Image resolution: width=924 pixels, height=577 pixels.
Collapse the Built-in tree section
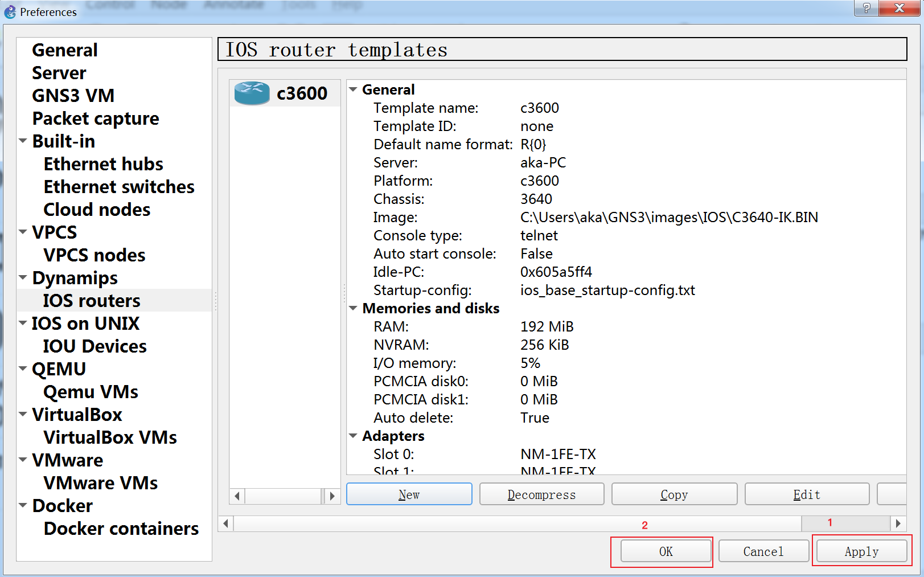[x=23, y=141]
